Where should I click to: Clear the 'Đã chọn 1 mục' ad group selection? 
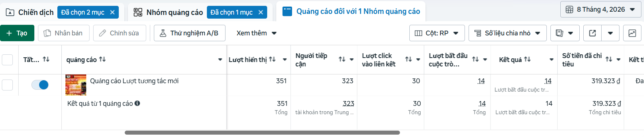pyautogui.click(x=261, y=12)
